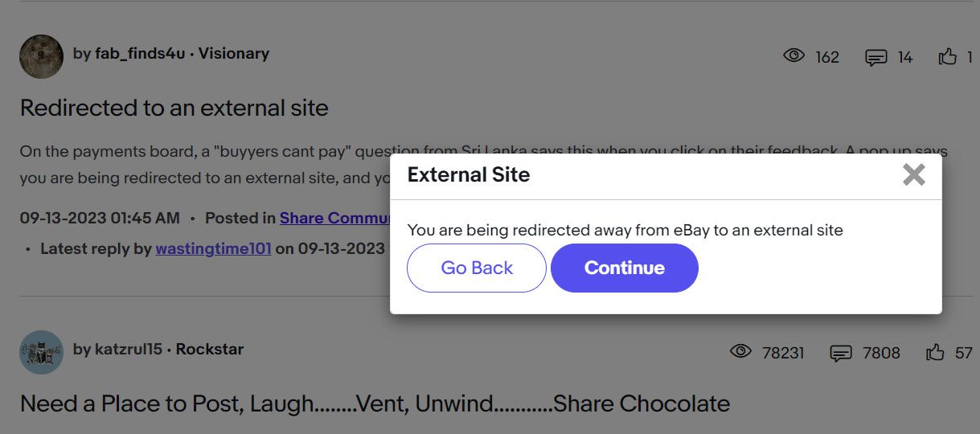This screenshot has height=434, width=980.
Task: Click the thumbs up icon beside 57
Action: pyautogui.click(x=935, y=352)
